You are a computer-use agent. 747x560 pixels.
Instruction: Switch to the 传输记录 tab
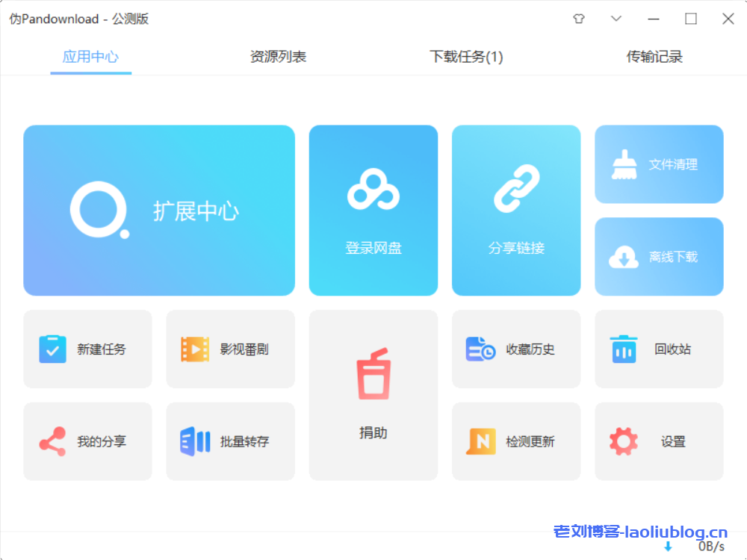point(655,56)
